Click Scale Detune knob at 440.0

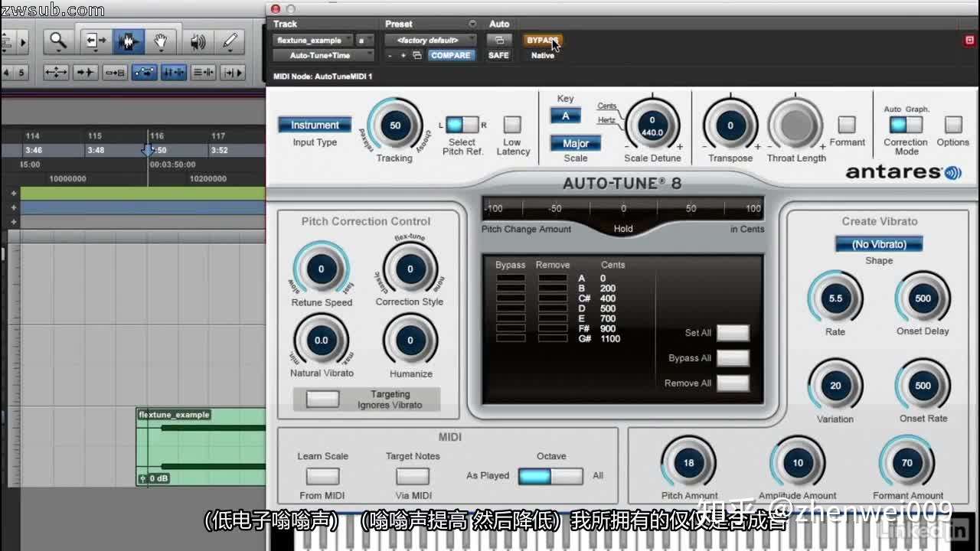(x=652, y=126)
